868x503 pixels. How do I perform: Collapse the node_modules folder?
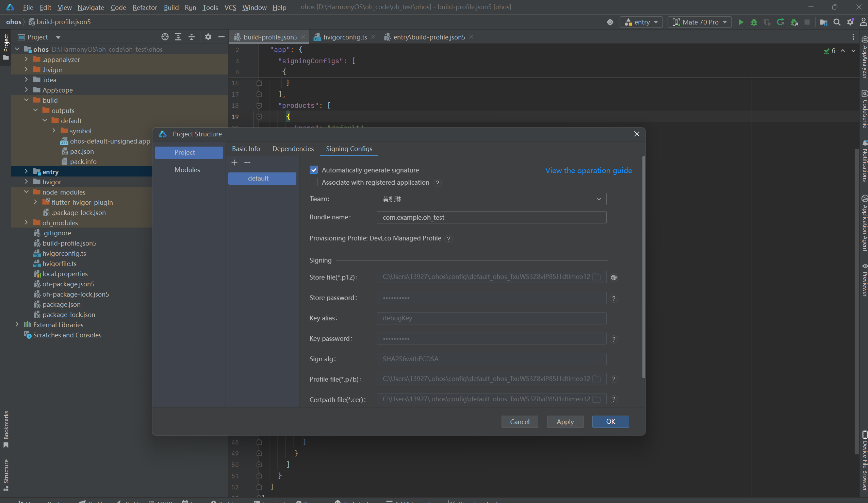tap(26, 192)
